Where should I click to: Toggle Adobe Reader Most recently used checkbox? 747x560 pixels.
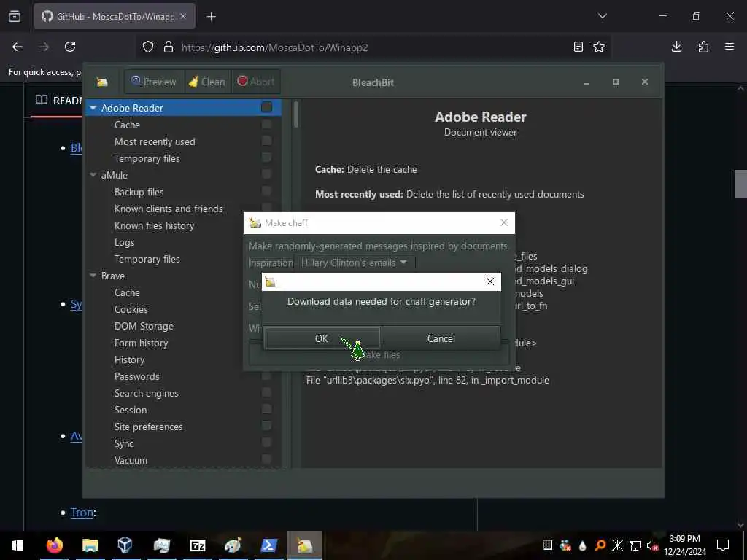point(267,141)
